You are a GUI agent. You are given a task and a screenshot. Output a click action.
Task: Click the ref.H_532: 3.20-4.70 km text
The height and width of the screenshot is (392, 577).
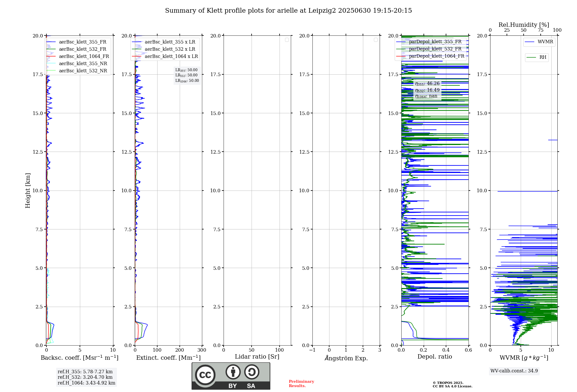click(x=85, y=377)
